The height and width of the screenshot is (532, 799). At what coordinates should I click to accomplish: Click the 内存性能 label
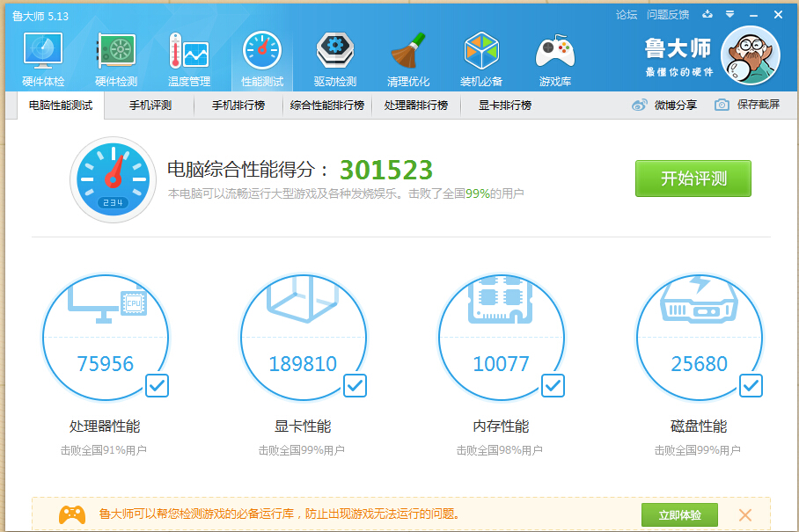(x=501, y=426)
